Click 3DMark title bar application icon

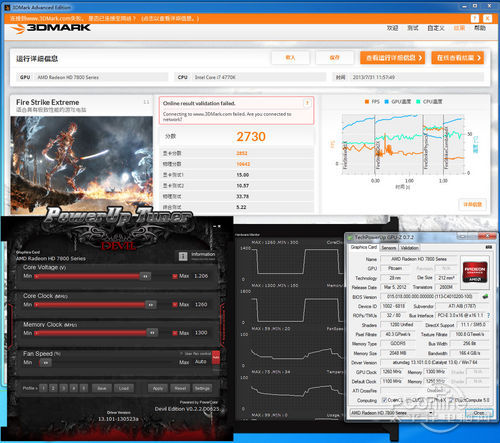tap(8, 7)
